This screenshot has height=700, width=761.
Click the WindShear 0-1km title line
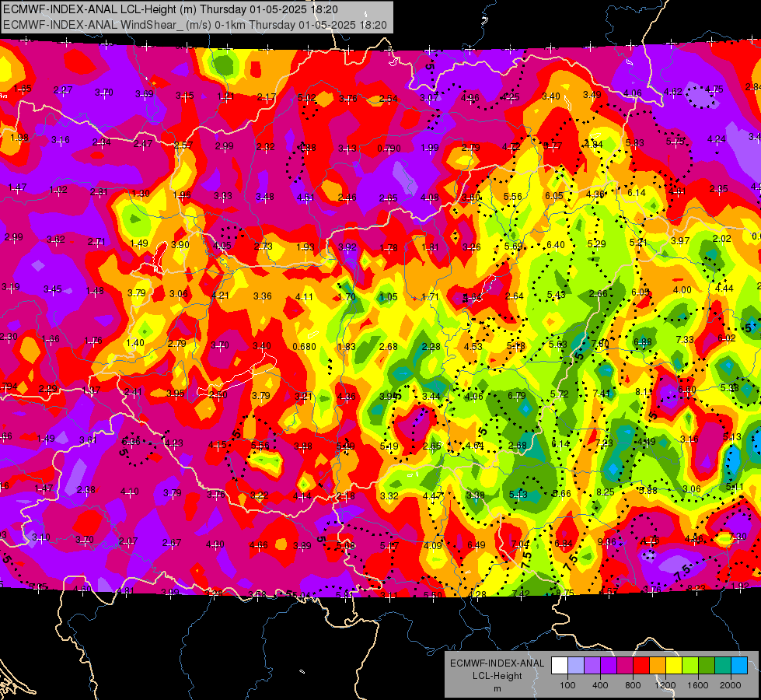195,25
